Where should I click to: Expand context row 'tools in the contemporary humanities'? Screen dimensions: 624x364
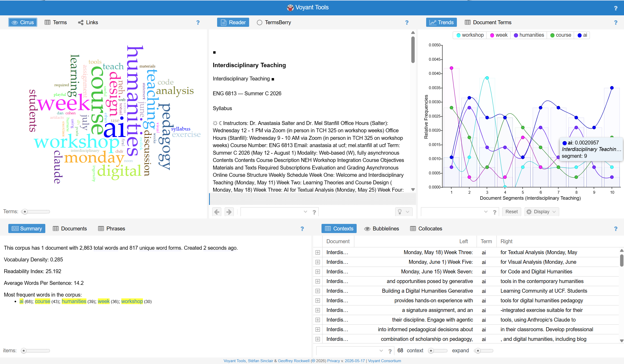tap(318, 281)
